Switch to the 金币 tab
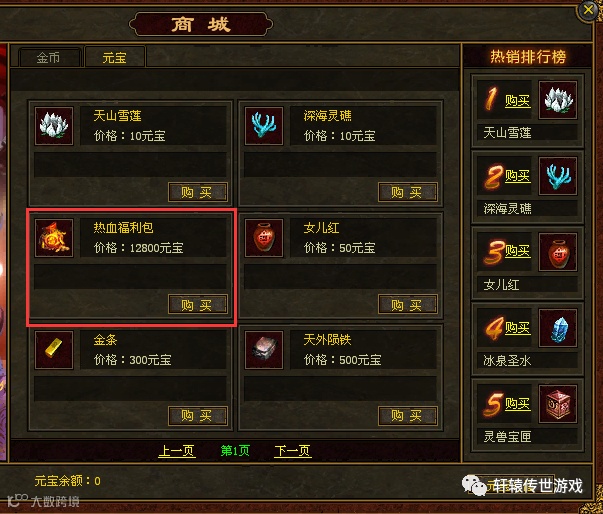 pos(49,58)
